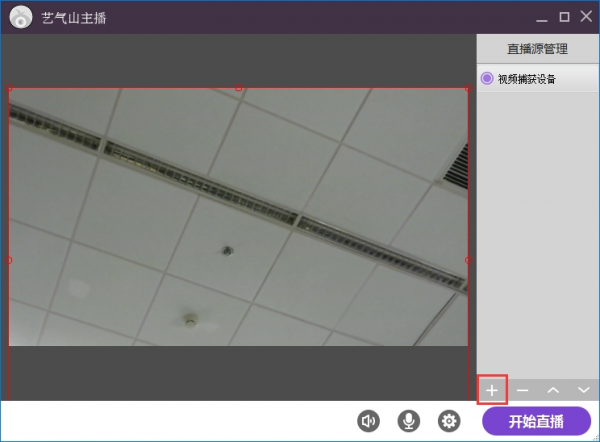This screenshot has width=600, height=442.
Task: Mute the speaker audio icon
Action: (368, 421)
